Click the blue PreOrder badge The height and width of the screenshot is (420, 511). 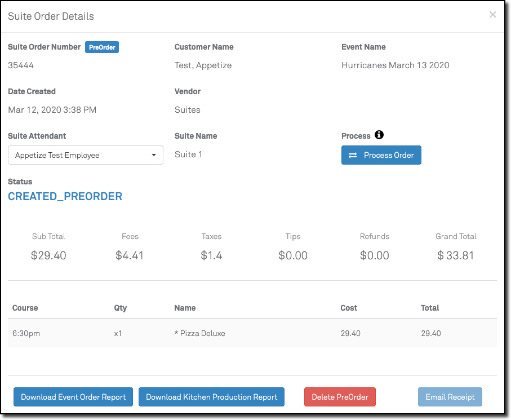coord(102,47)
